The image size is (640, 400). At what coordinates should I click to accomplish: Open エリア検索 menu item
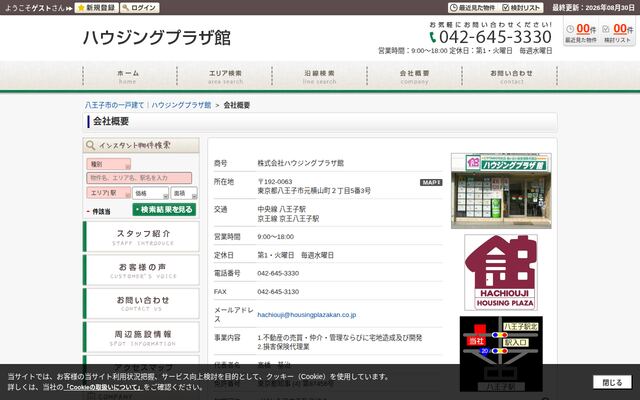[x=224, y=76]
